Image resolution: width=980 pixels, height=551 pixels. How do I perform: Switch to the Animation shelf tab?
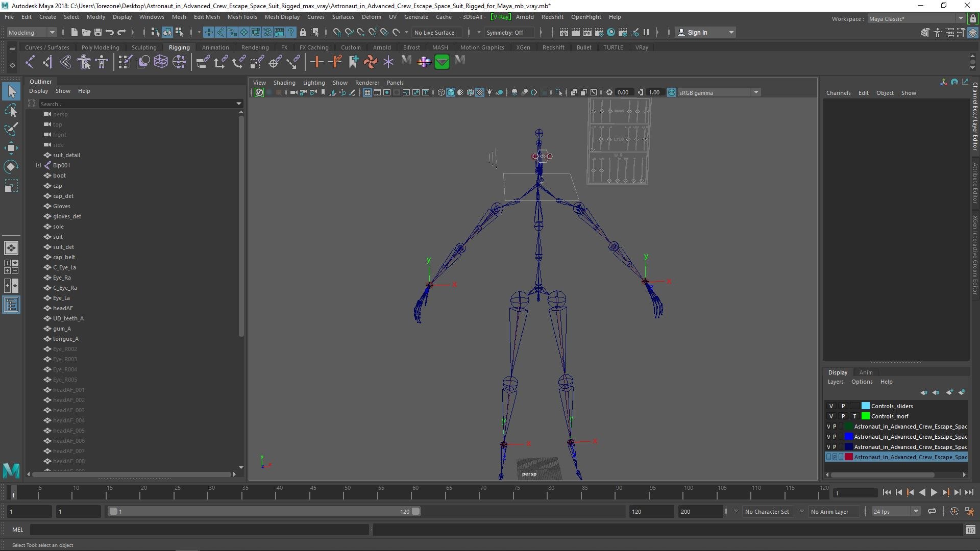(x=215, y=47)
